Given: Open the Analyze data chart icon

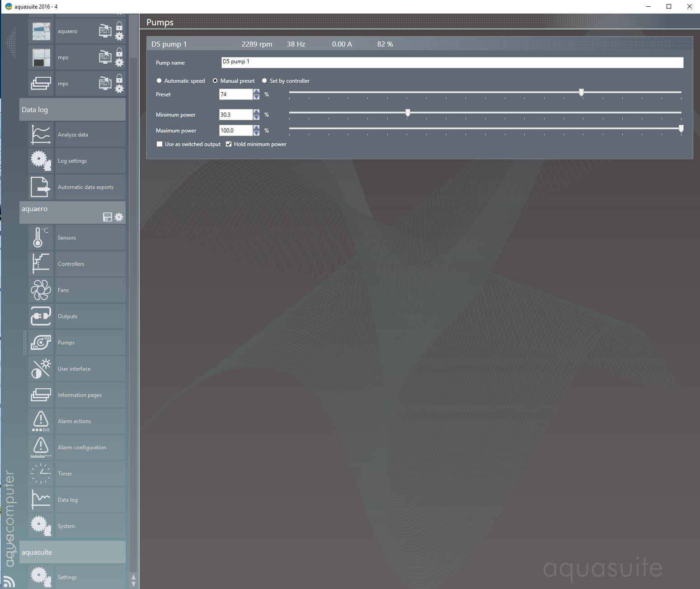Looking at the screenshot, I should click(41, 135).
